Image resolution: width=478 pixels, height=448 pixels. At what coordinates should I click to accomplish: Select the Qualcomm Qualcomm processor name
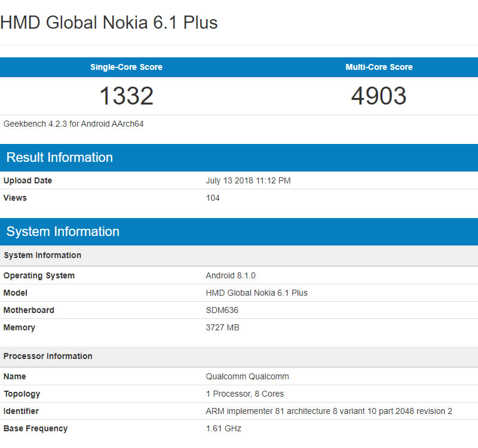tap(247, 376)
